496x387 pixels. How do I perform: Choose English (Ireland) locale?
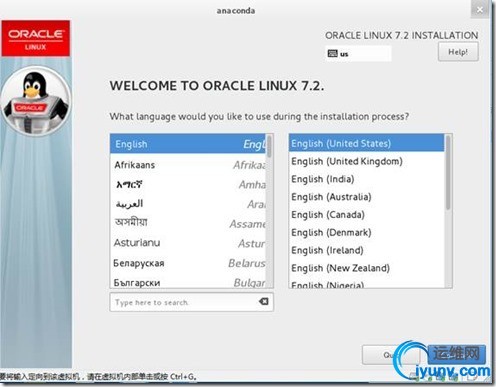367,250
